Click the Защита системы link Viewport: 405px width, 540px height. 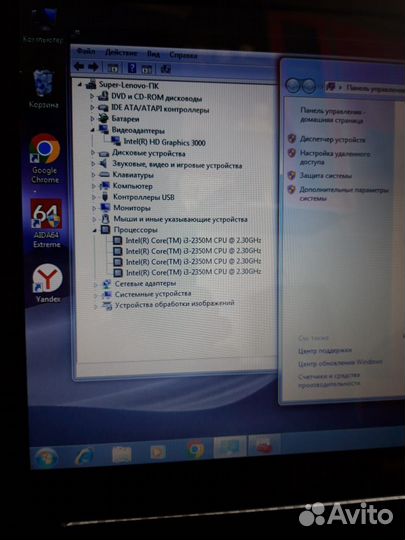[x=325, y=176]
